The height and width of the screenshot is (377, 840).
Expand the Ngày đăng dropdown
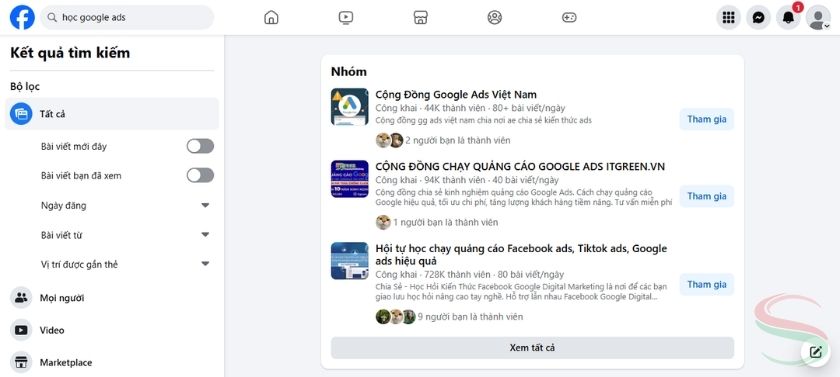[x=205, y=205]
